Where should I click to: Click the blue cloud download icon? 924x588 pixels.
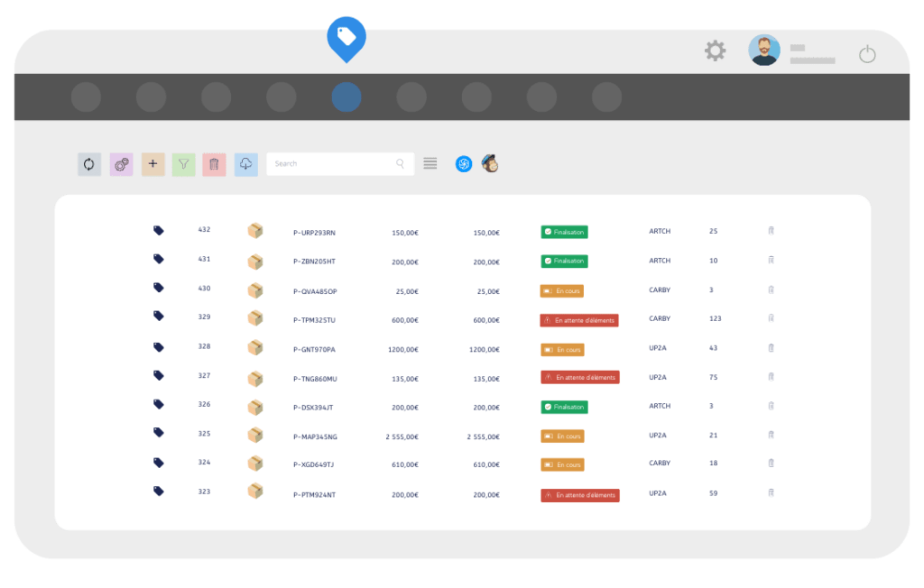click(x=245, y=164)
